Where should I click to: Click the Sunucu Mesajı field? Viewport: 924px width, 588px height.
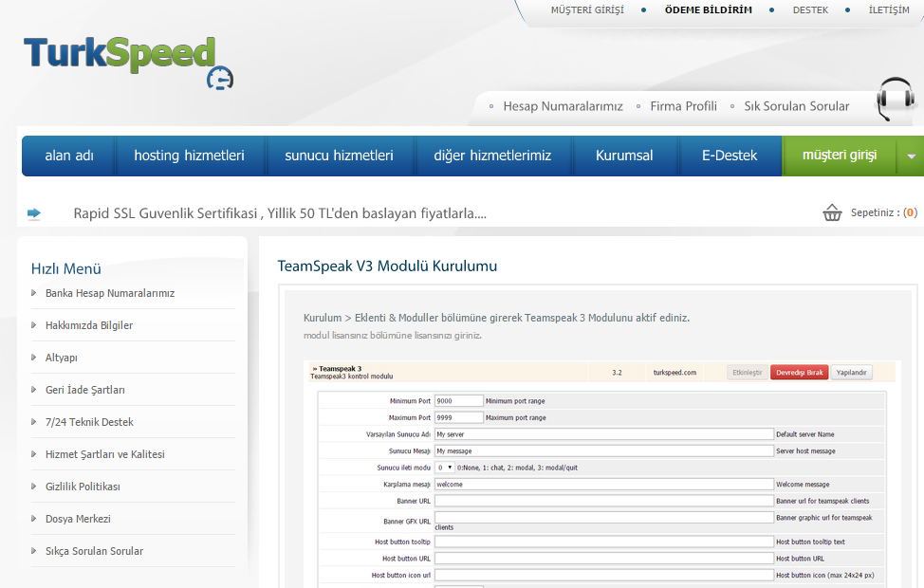[x=604, y=450]
